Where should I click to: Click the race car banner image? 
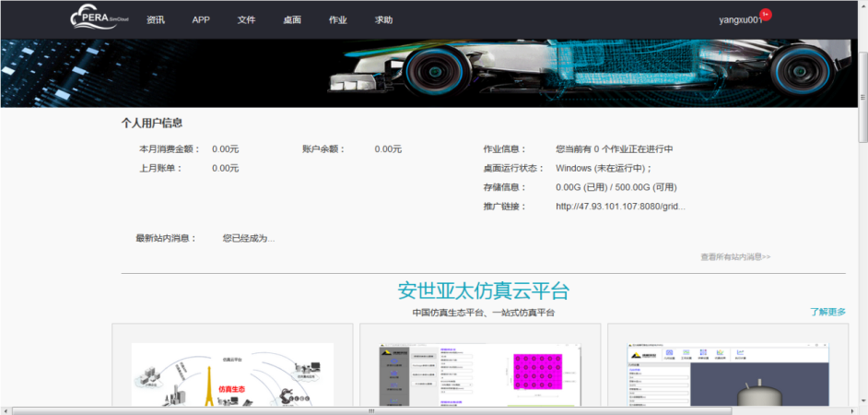tap(429, 73)
